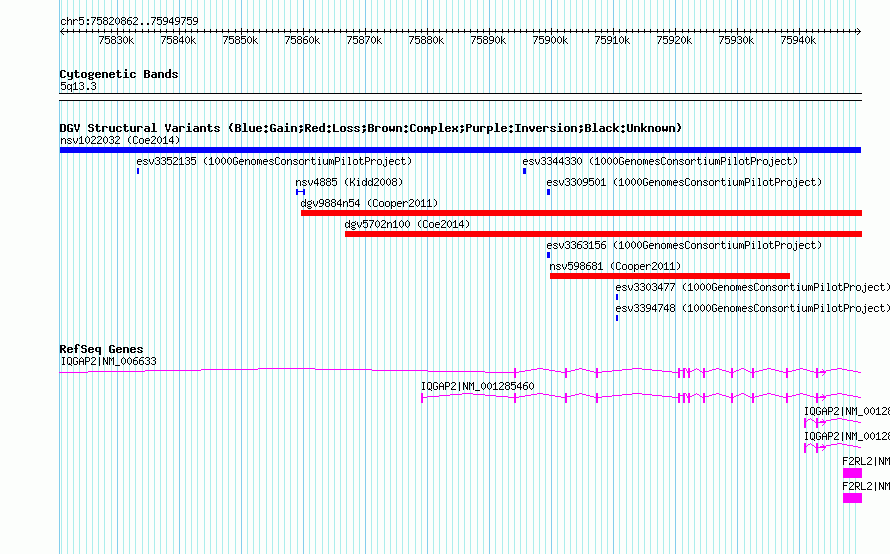890x554 pixels.
Task: Select the esv3352135 variant marker
Action: tap(138, 171)
